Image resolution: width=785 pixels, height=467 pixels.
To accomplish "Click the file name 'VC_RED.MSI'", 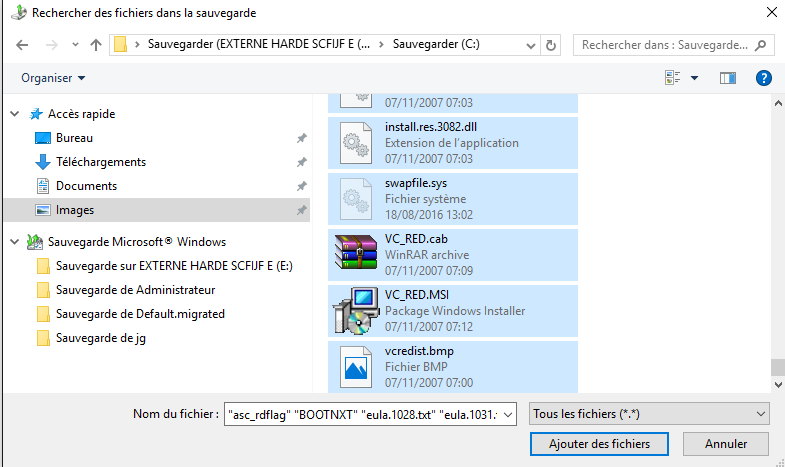I will [417, 295].
